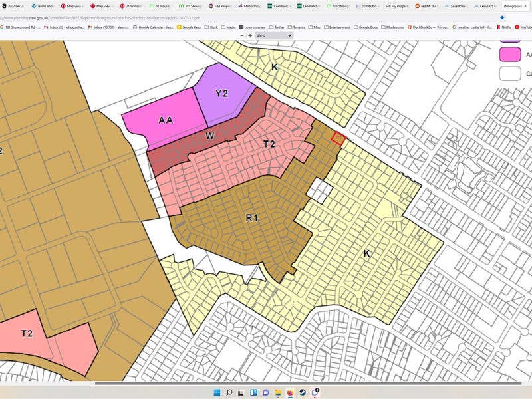
Task: Switch to the 2022 Lexus tab
Action: pos(15,5)
